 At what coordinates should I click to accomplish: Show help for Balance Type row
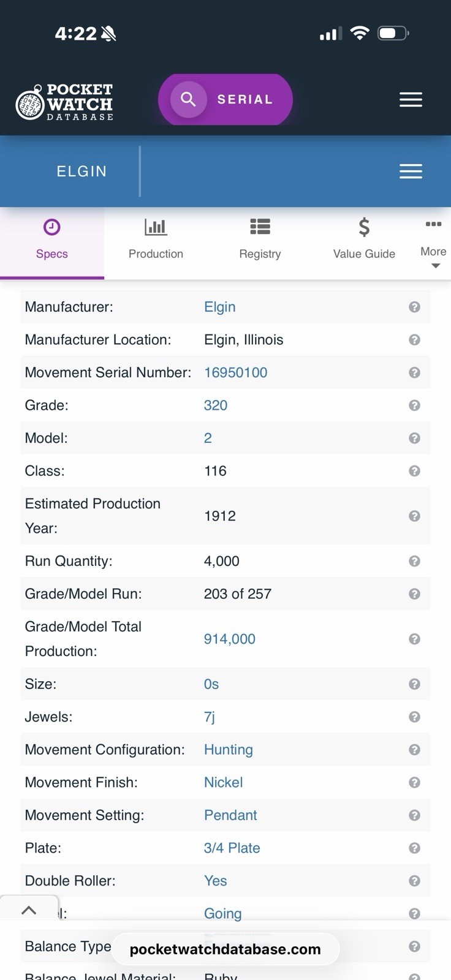pos(414,946)
